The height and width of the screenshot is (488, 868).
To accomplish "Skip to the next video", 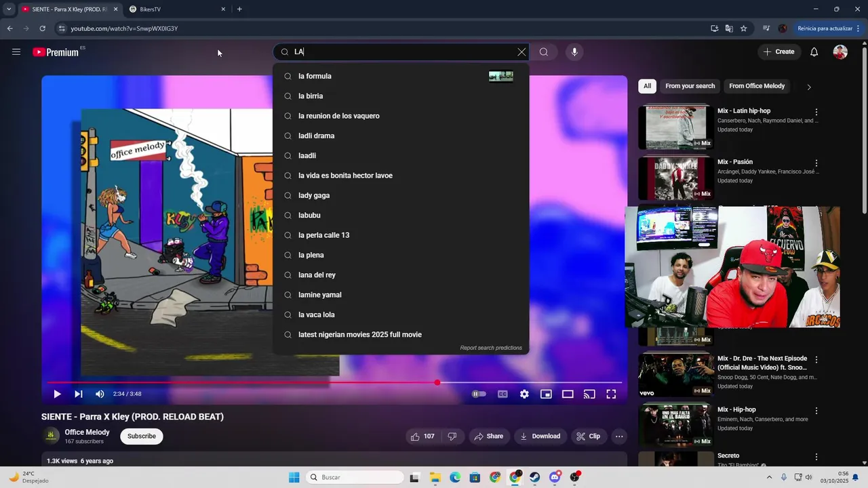I will pyautogui.click(x=79, y=394).
